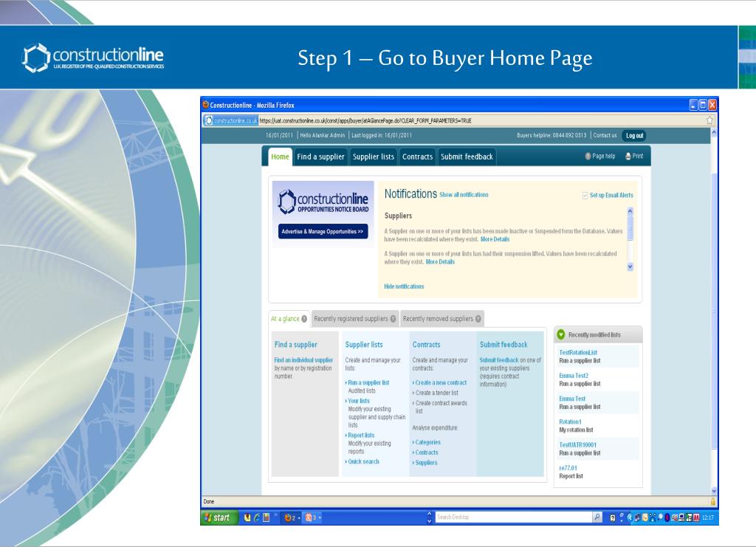This screenshot has width=756, height=547.
Task: Click the Internet Explorer quick launch icon
Action: point(256,517)
